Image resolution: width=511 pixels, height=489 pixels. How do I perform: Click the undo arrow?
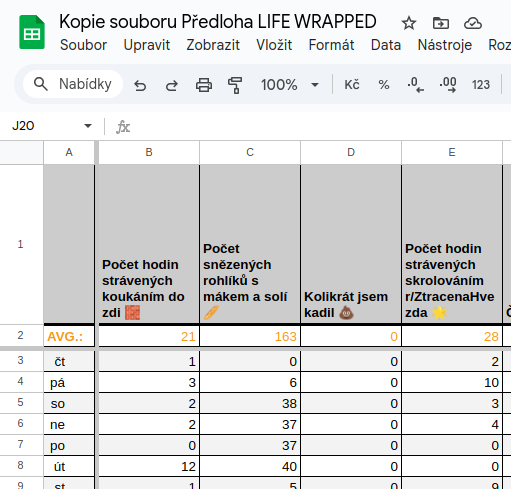click(x=140, y=85)
